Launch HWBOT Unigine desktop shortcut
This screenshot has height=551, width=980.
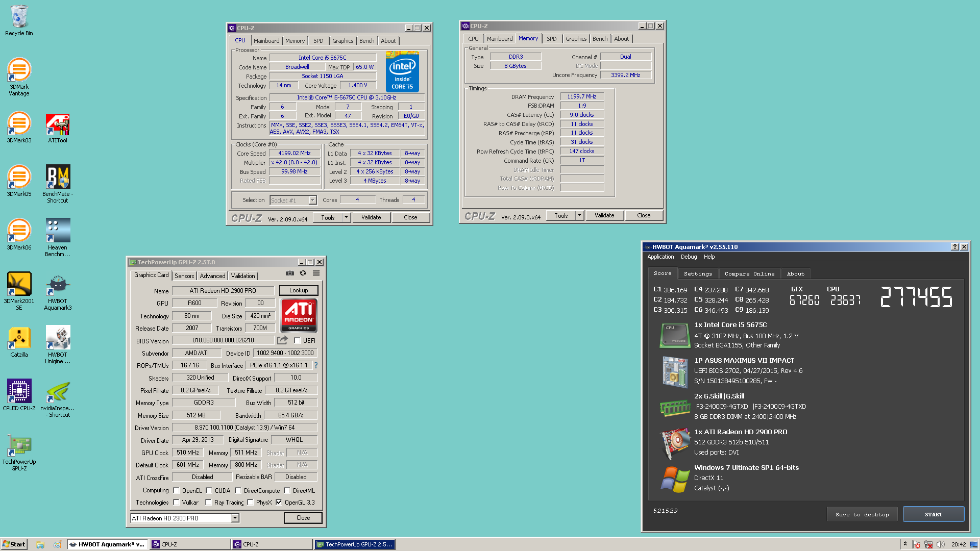[58, 344]
